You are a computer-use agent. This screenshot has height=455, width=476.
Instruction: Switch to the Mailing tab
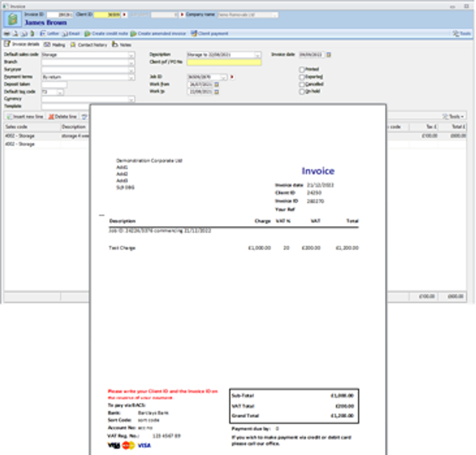tap(54, 45)
